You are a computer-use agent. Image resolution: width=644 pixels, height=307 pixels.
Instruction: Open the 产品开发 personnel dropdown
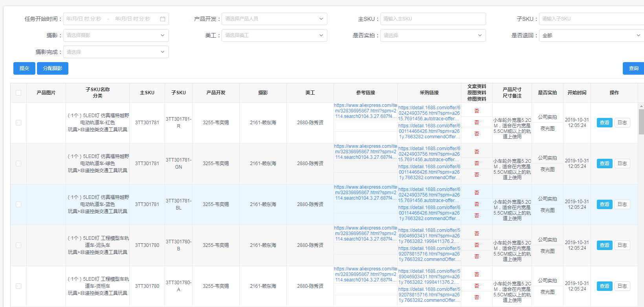(274, 19)
